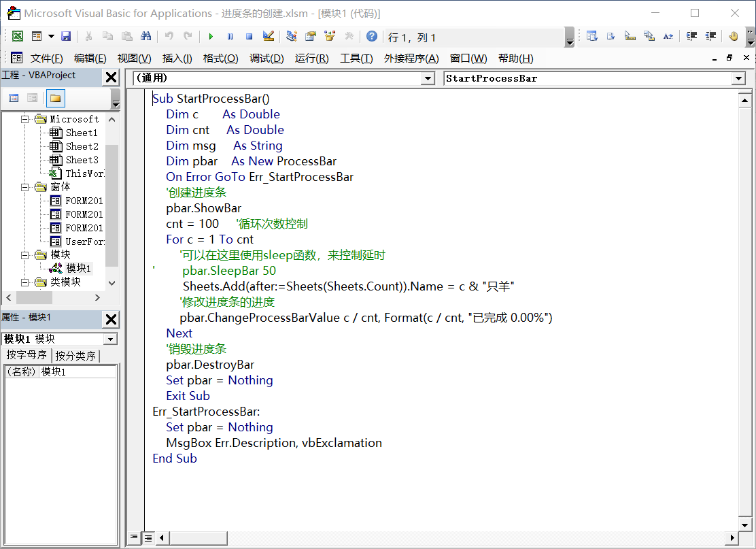Click the Break (pause) toolbar icon
Viewport: 756px width, 549px height.
coord(230,37)
